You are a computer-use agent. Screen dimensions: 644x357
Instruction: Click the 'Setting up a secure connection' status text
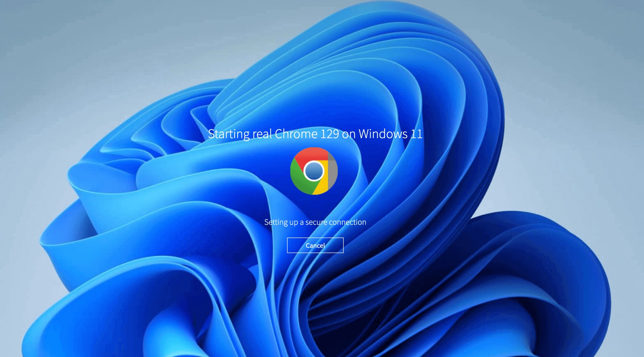click(315, 222)
